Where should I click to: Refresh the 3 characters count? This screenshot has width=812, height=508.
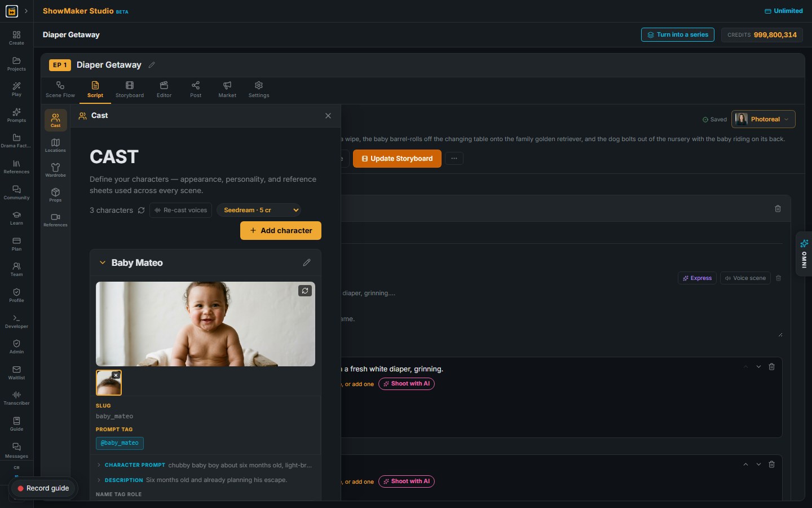pos(142,210)
